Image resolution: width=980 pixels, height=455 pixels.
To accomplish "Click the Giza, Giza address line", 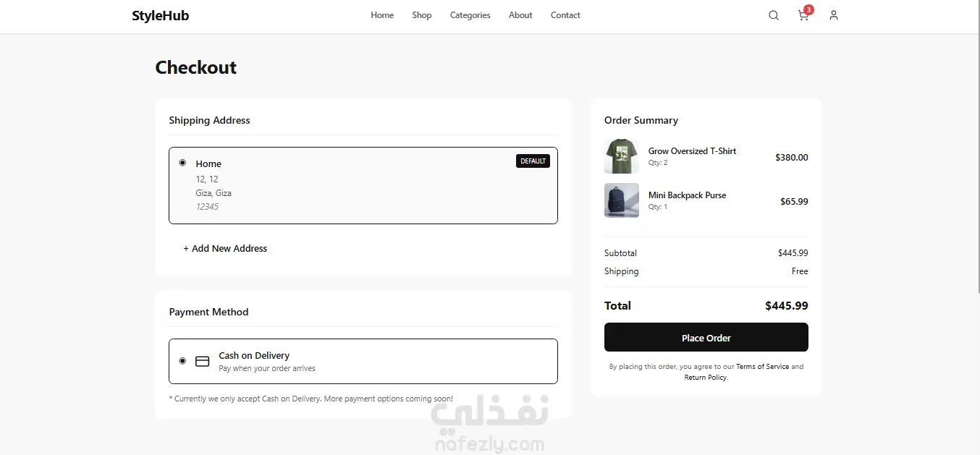I will pos(214,193).
